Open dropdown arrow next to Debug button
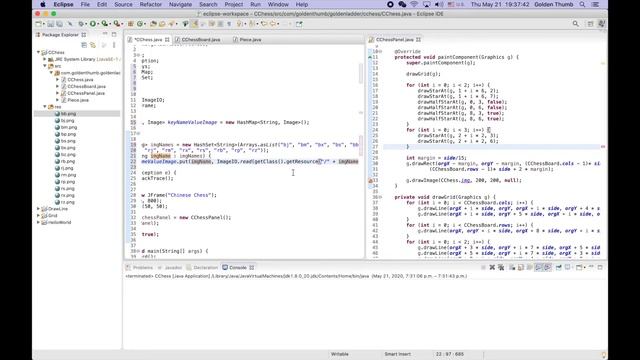Viewport: 640px width, 360px height. click(86, 24)
